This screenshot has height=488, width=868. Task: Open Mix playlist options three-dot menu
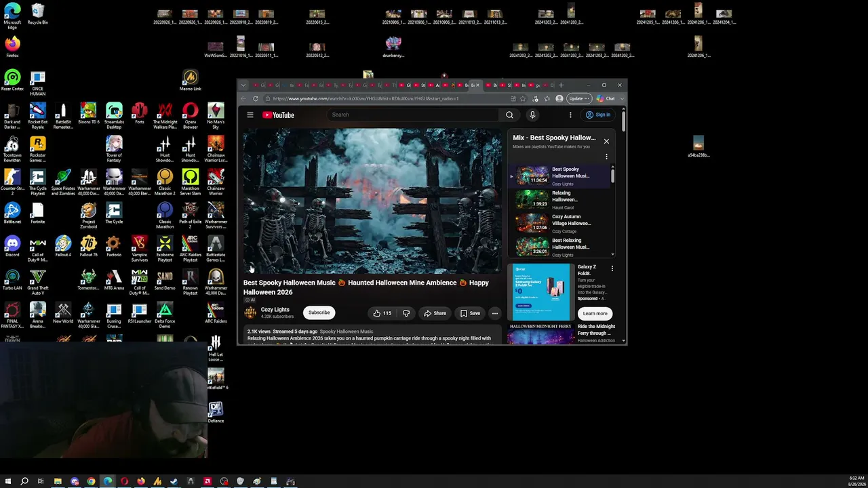click(x=606, y=157)
